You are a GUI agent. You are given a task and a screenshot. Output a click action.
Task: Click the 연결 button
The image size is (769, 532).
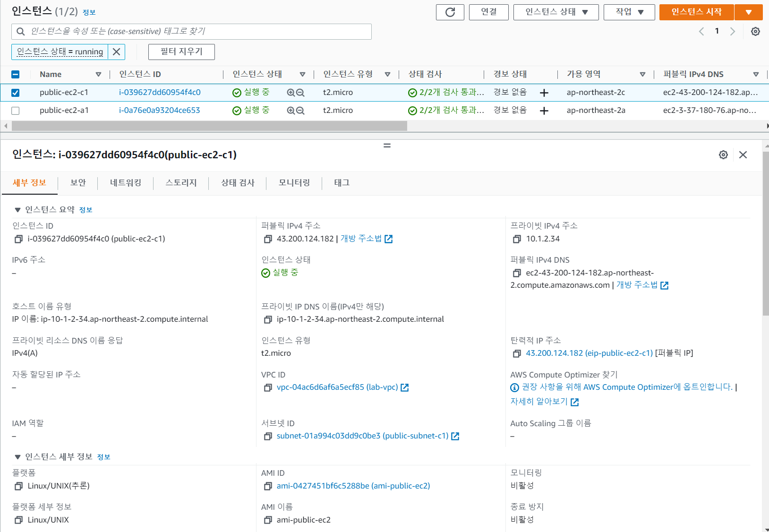coord(488,12)
